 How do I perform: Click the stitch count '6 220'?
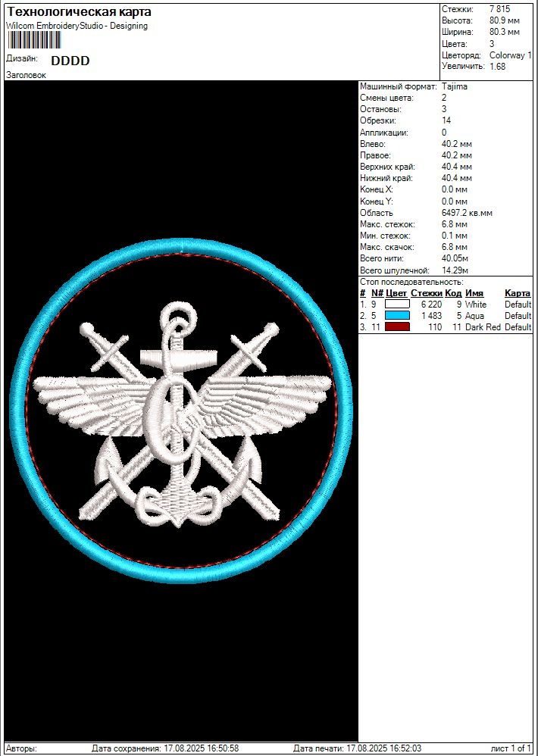[x=431, y=305]
